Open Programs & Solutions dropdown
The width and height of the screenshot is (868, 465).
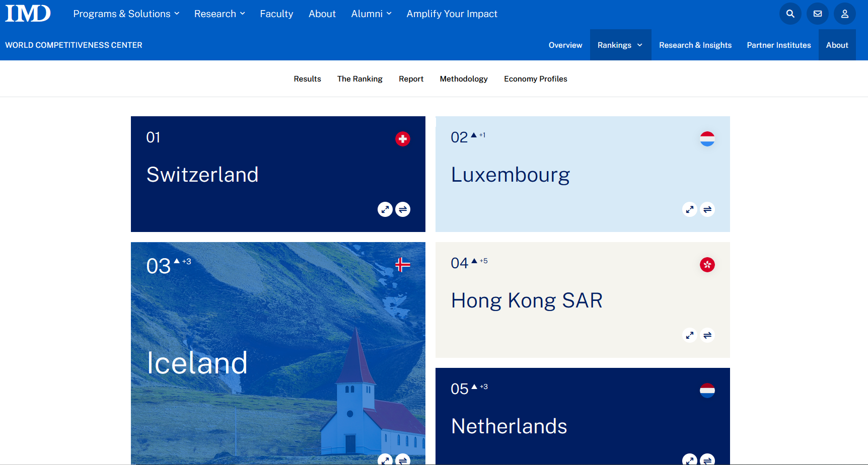[x=126, y=14]
